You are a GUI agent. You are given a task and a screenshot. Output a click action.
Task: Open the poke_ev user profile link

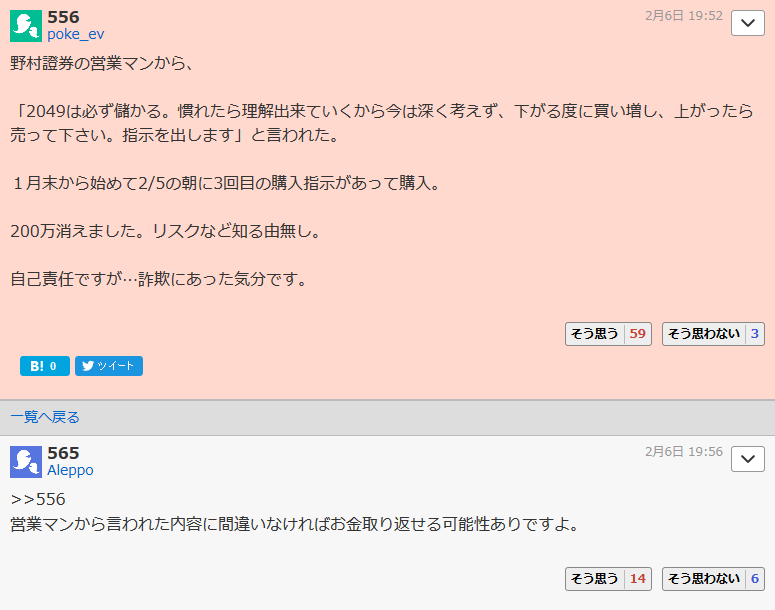click(76, 34)
